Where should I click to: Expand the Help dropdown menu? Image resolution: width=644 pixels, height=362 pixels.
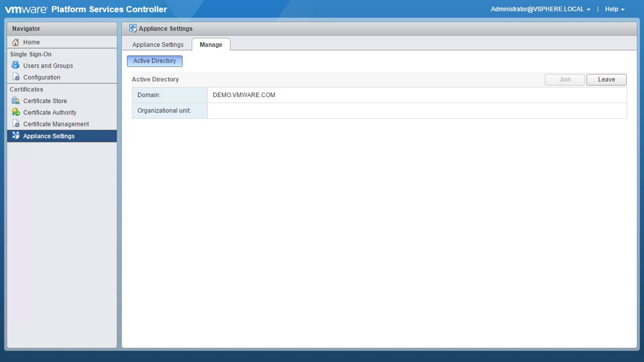(614, 9)
